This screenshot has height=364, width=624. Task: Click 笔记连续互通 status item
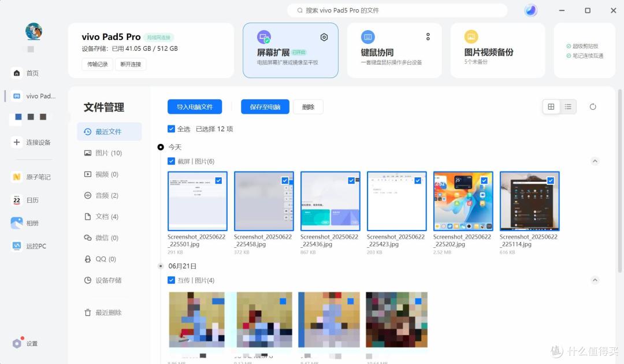585,55
